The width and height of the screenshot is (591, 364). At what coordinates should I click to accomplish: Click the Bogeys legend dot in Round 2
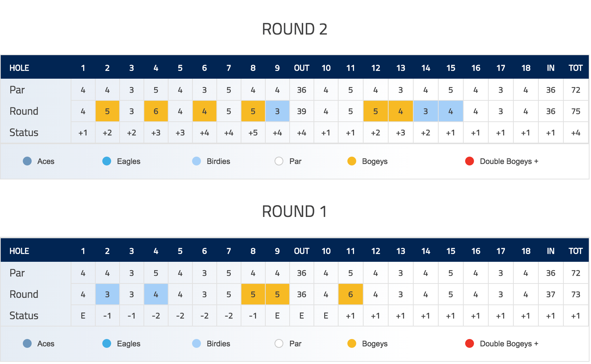pyautogui.click(x=352, y=161)
